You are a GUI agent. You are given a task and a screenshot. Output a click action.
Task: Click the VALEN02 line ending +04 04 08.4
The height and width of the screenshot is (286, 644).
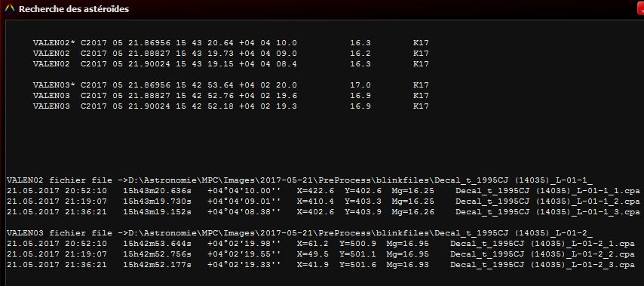231,64
